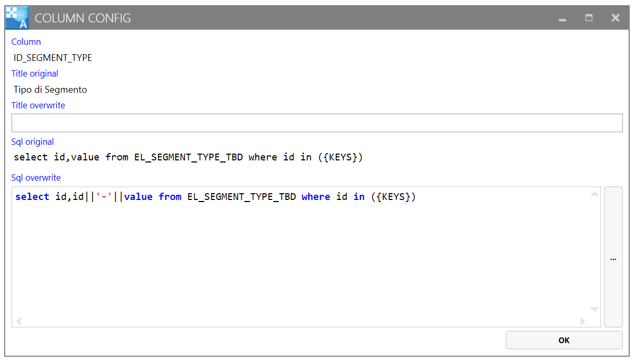Click the 'Tipo di Segmento' original title text
Screen dimensions: 637x364
coord(50,90)
